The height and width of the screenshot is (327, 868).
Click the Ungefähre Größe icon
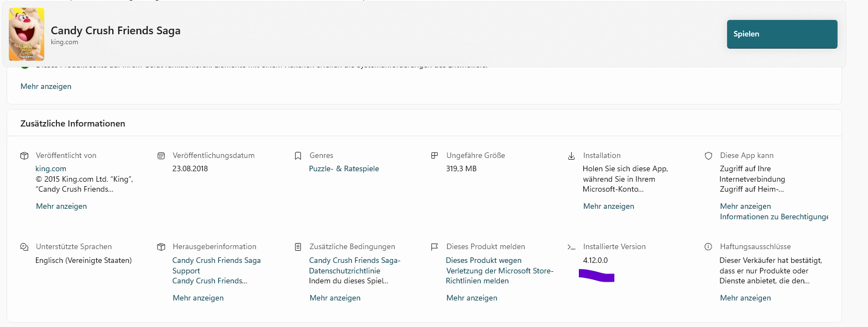pos(435,156)
